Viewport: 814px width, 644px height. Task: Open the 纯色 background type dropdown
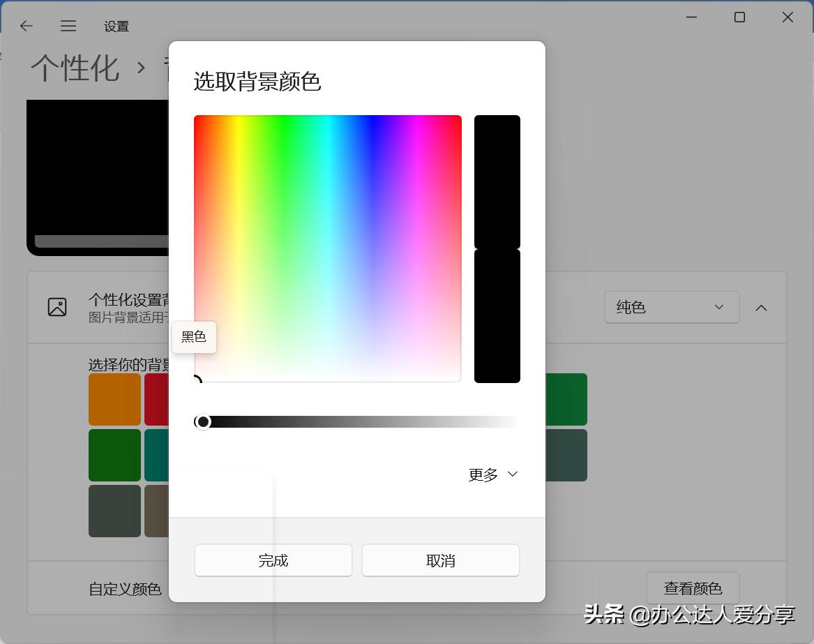pyautogui.click(x=671, y=307)
